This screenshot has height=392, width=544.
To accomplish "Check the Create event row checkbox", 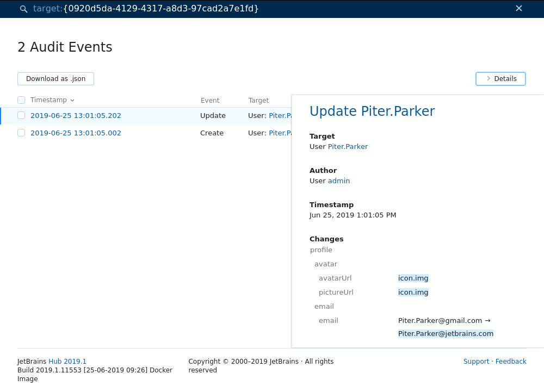I will pyautogui.click(x=21, y=133).
